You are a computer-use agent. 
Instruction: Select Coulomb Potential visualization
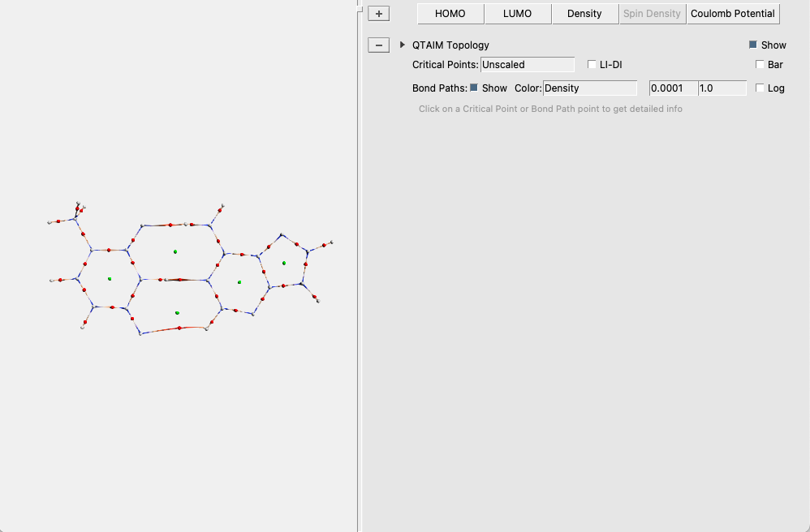[732, 13]
